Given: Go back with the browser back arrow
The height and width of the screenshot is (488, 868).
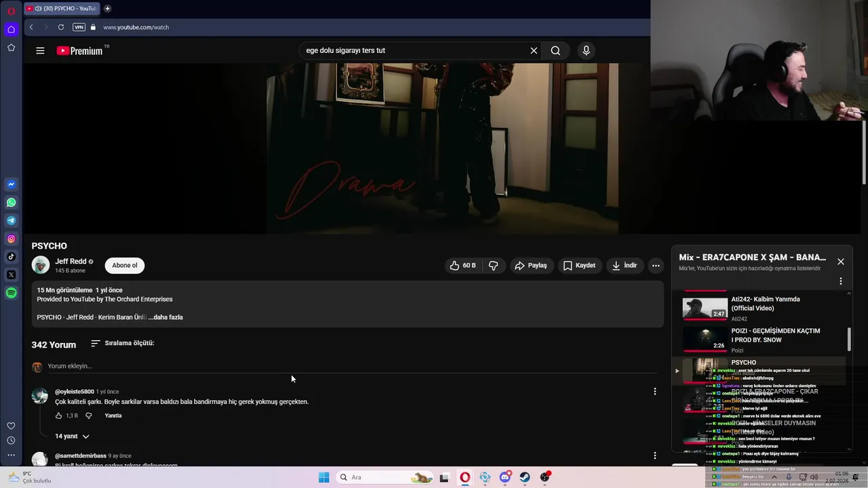Looking at the screenshot, I should click(x=31, y=27).
